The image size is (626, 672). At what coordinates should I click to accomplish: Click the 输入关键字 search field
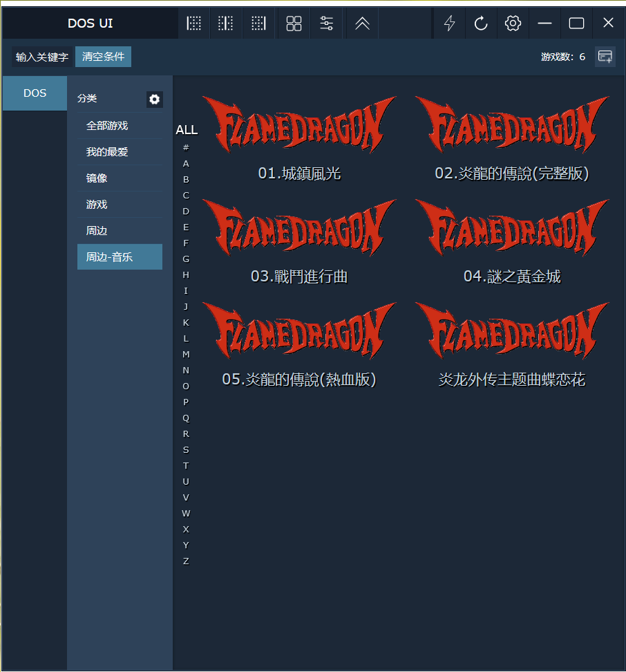coord(42,57)
